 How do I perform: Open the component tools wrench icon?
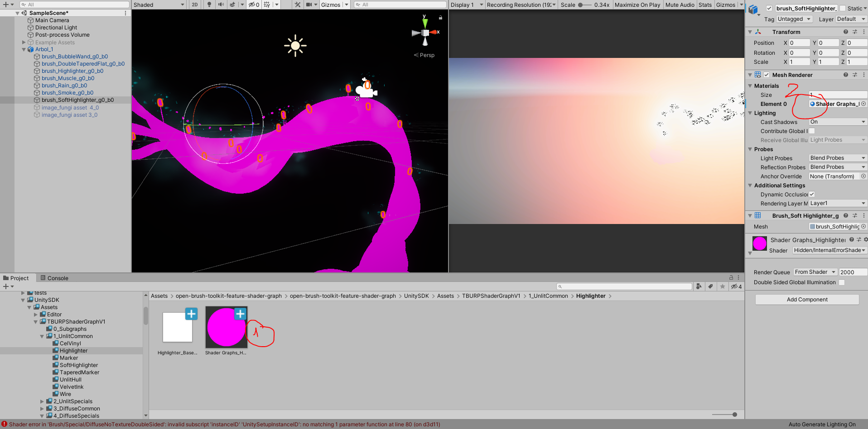click(x=297, y=5)
